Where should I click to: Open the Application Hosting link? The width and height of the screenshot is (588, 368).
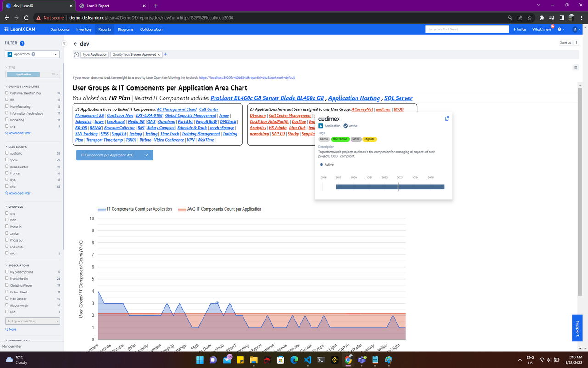pyautogui.click(x=354, y=98)
